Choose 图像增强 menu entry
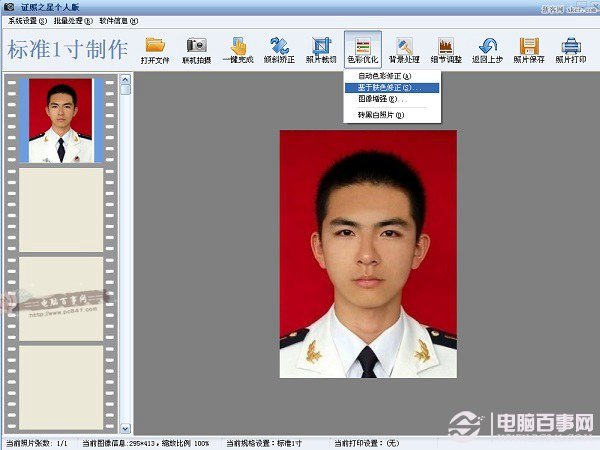Image resolution: width=600 pixels, height=450 pixels. pyautogui.click(x=392, y=99)
